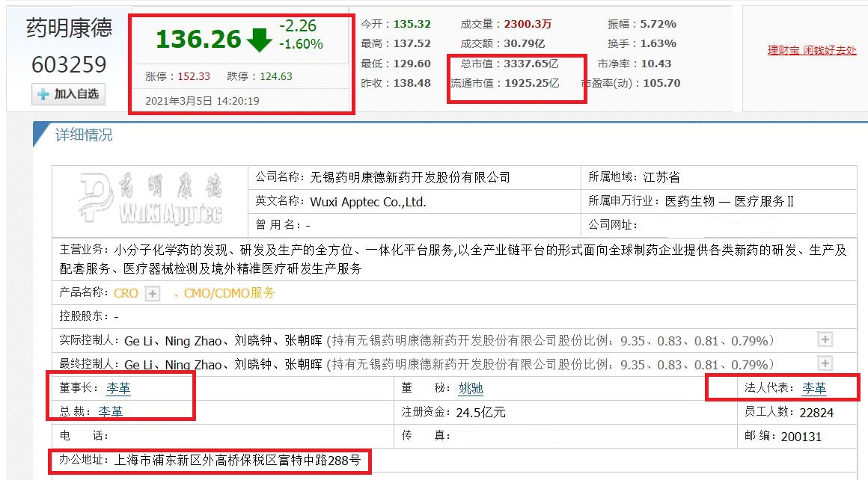Click the 市盈率(动) value 105.70

click(661, 83)
